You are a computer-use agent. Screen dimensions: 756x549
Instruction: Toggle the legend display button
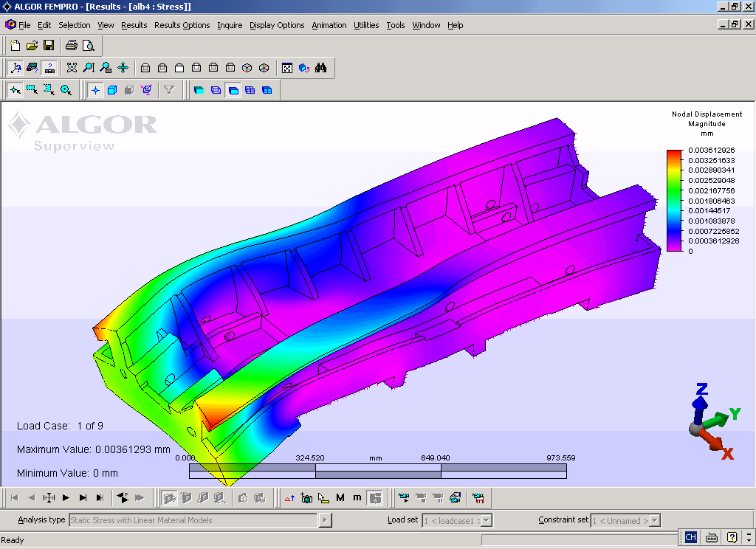[374, 498]
